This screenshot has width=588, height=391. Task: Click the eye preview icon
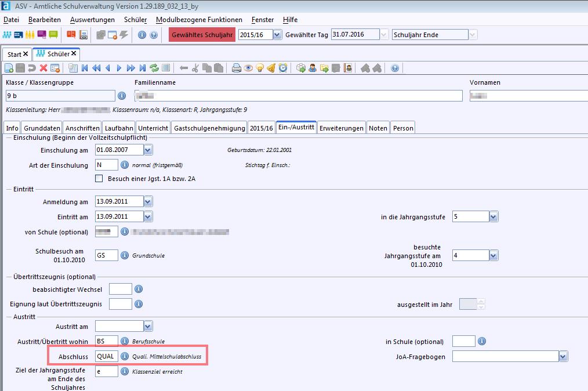pos(248,68)
